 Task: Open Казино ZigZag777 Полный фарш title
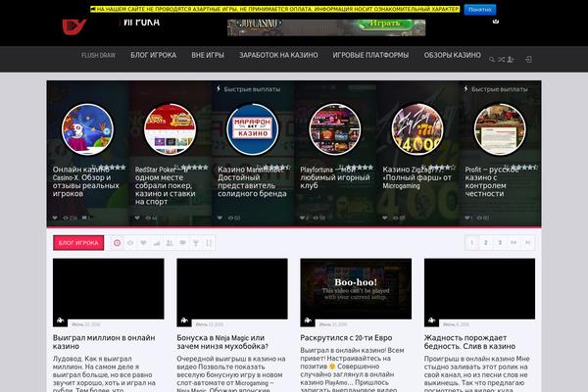[417, 177]
